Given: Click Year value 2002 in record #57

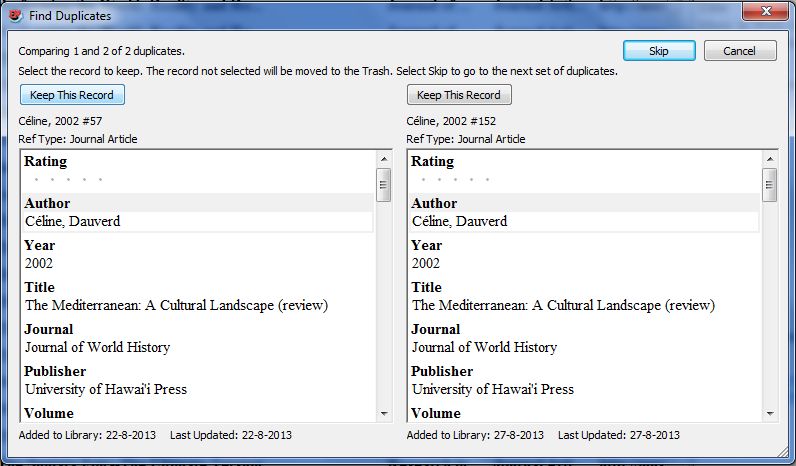Looking at the screenshot, I should 39,263.
